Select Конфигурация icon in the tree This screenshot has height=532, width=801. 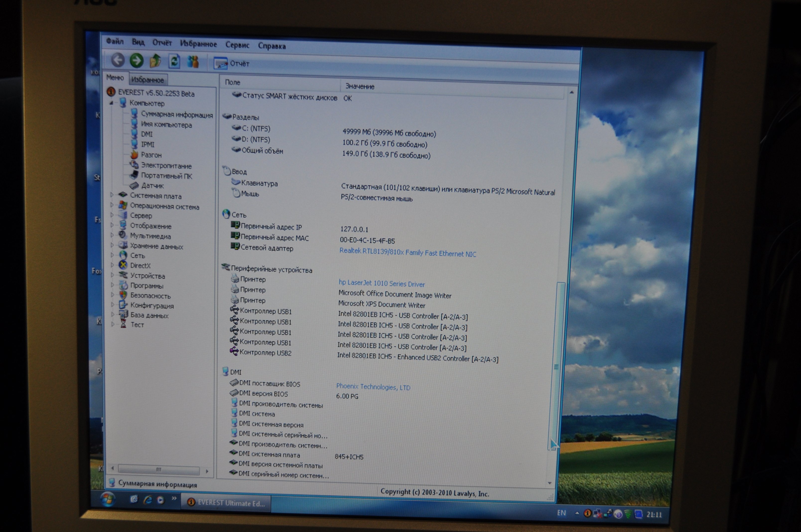(x=123, y=305)
